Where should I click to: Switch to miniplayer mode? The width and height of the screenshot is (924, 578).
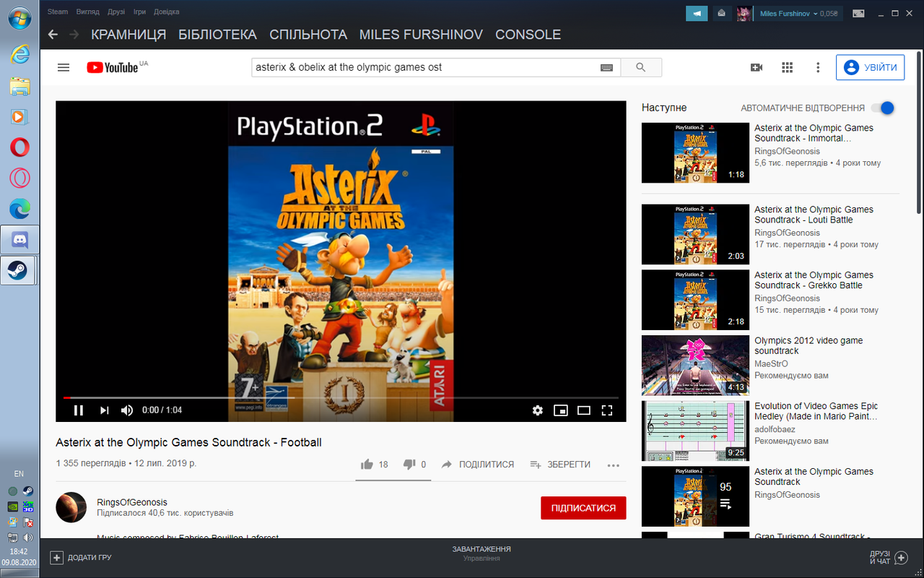tap(561, 410)
